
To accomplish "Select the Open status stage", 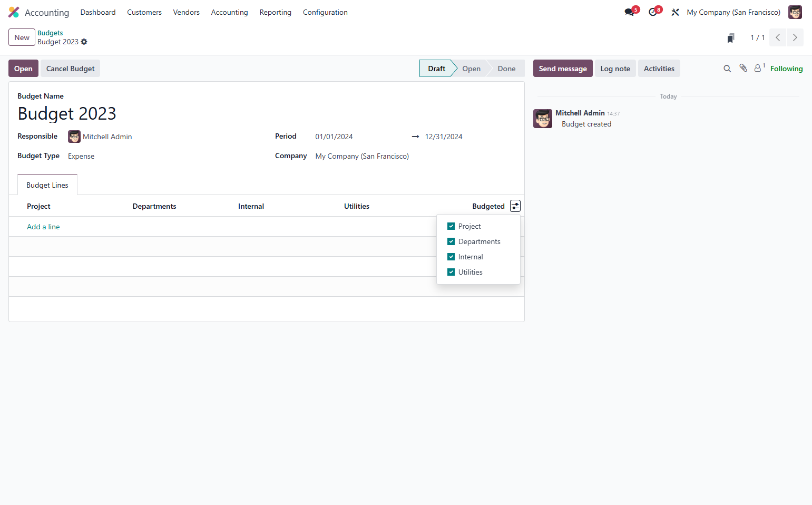I will click(x=471, y=69).
